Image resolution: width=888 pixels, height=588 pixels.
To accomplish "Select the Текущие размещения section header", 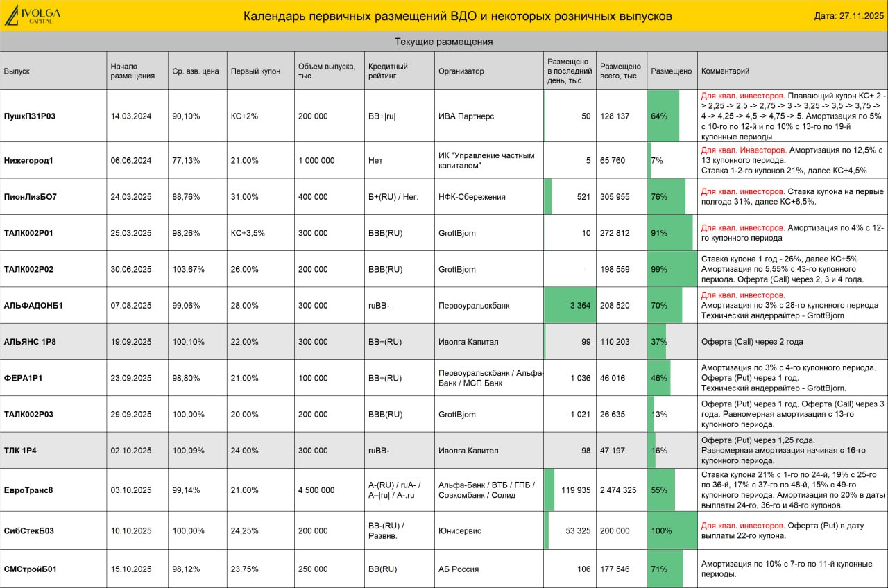I will click(444, 42).
